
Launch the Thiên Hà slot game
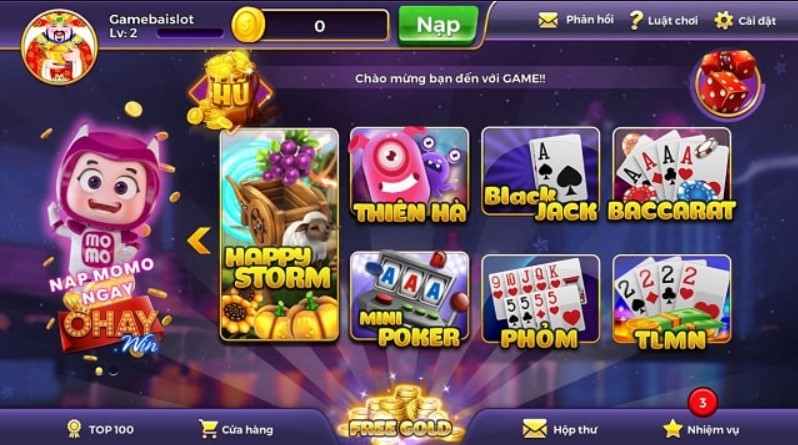(x=410, y=175)
